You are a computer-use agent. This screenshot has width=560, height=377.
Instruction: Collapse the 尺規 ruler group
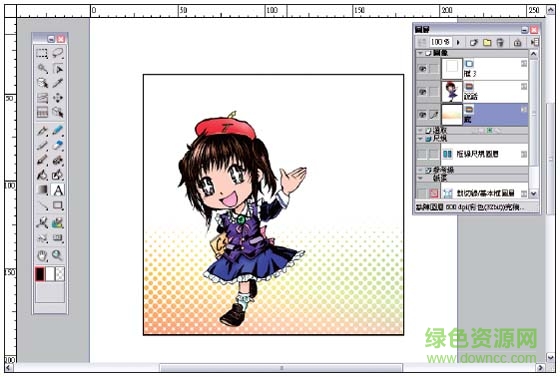[420, 139]
